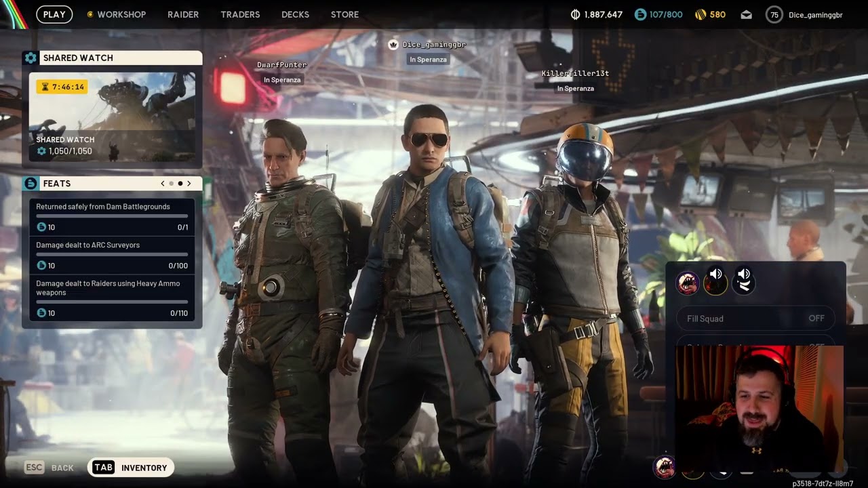Click the monster avatar at the bottom right
Image resolution: width=868 pixels, height=488 pixels.
(x=664, y=466)
